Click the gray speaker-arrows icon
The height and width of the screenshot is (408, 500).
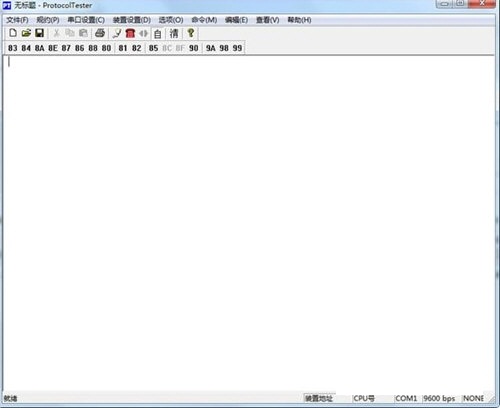pyautogui.click(x=143, y=33)
